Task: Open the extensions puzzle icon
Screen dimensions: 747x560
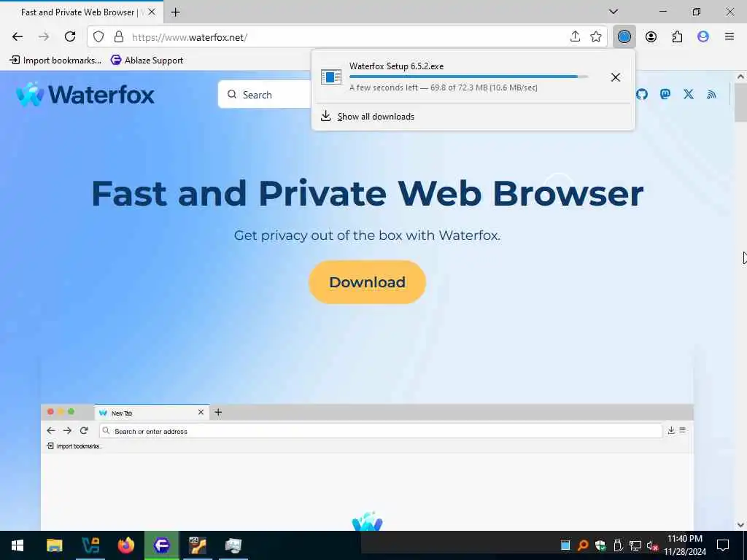Action: pyautogui.click(x=677, y=36)
